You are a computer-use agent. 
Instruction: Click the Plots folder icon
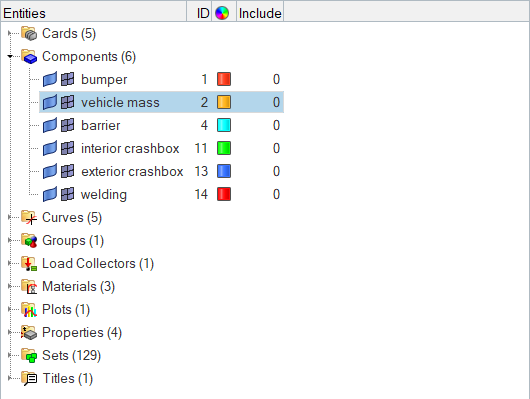[x=29, y=309]
